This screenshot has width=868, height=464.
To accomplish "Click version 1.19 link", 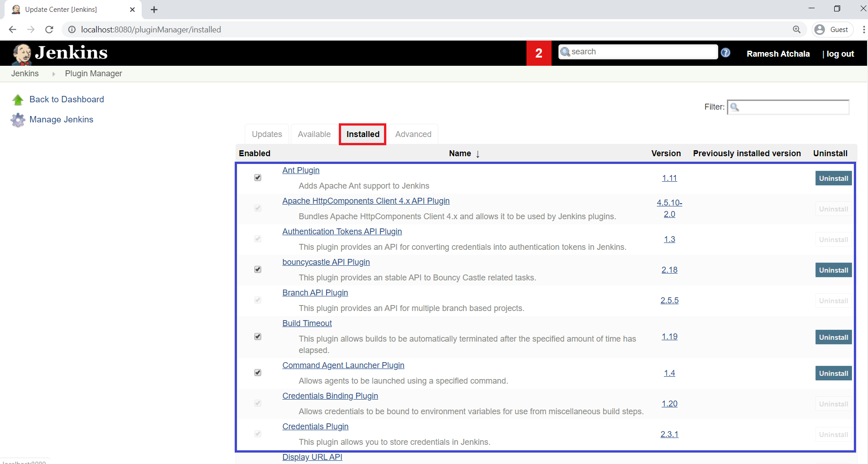I will (669, 337).
